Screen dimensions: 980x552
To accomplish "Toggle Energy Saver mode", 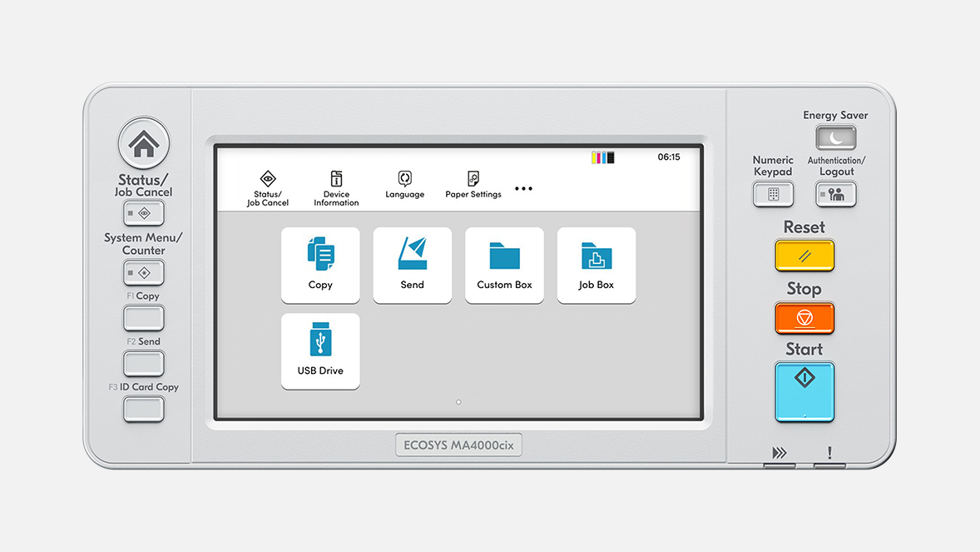I will tap(835, 138).
